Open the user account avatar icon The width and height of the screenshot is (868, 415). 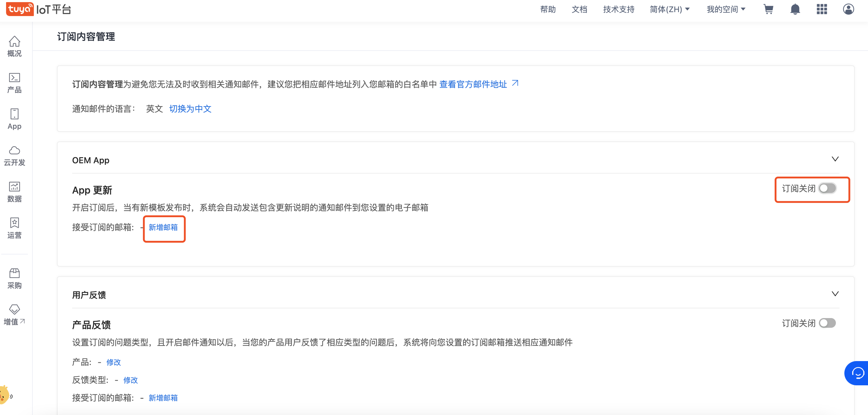pyautogui.click(x=849, y=9)
